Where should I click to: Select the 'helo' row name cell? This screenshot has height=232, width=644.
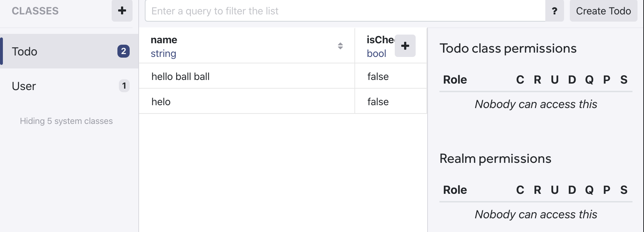pyautogui.click(x=247, y=101)
